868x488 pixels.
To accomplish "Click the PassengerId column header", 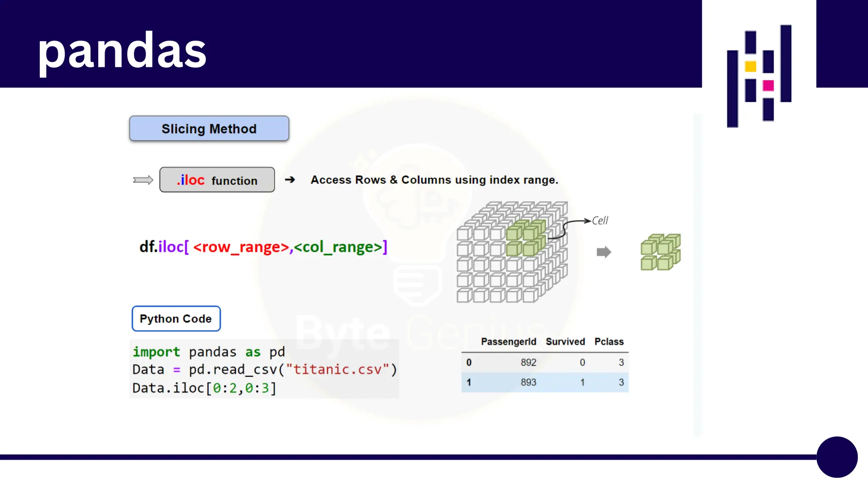I will point(509,341).
